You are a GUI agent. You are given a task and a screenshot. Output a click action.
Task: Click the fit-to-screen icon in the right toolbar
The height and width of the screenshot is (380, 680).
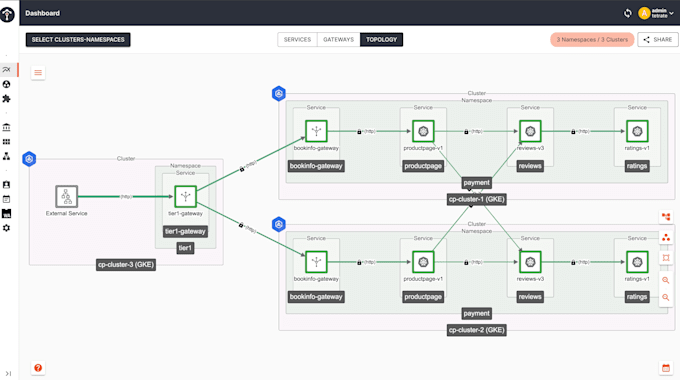(x=666, y=258)
